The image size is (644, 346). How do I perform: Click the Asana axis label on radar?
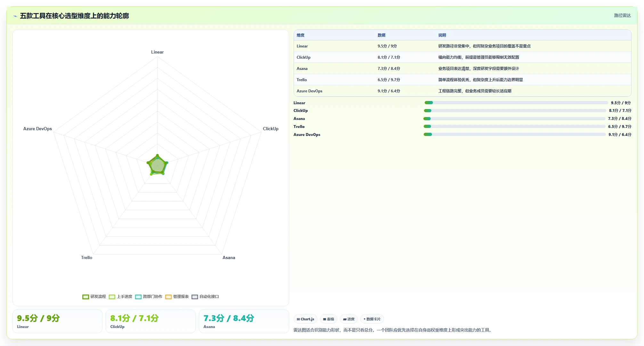coord(229,257)
